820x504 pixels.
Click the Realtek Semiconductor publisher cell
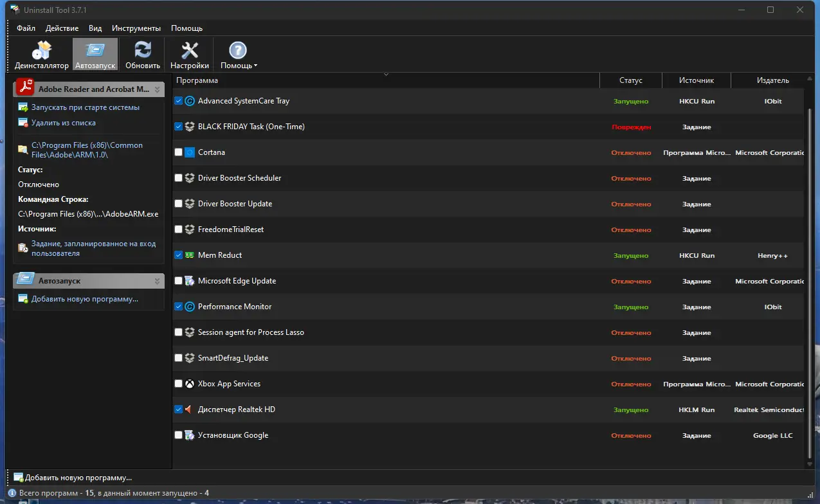[769, 410]
